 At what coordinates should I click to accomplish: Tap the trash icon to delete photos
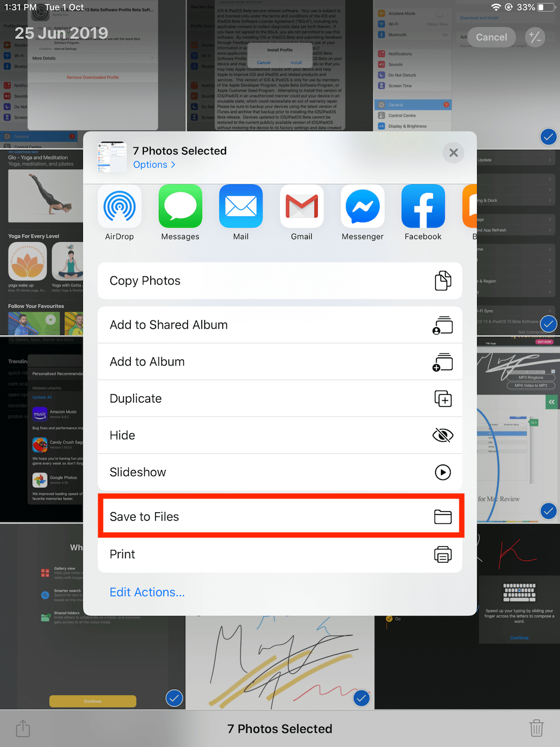pos(536,728)
